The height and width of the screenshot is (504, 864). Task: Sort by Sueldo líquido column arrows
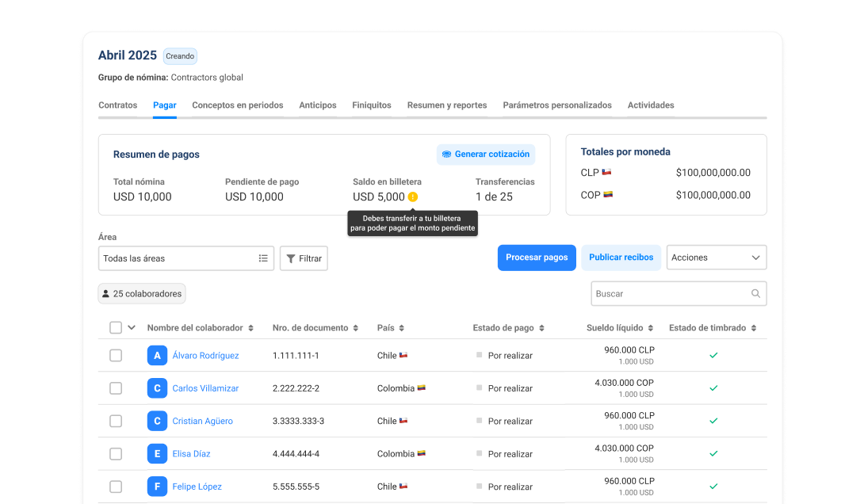pyautogui.click(x=651, y=328)
